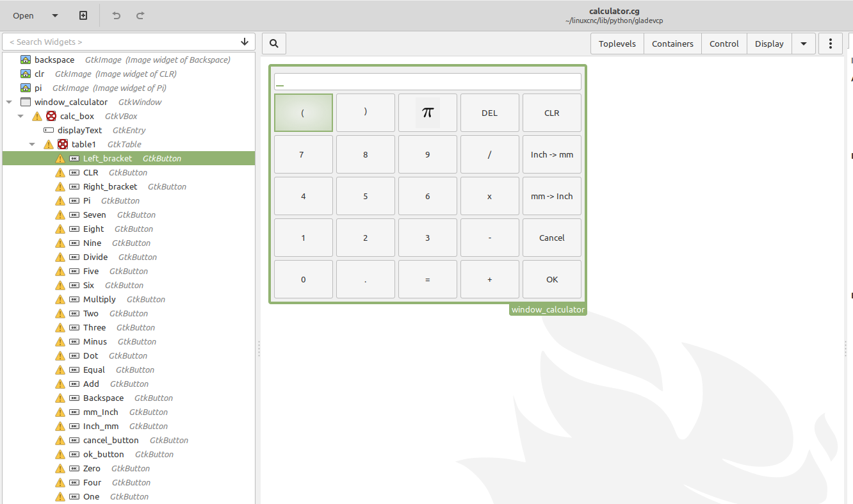The height and width of the screenshot is (504, 853).
Task: Click warning icon next to calc_box
Action: tap(37, 116)
